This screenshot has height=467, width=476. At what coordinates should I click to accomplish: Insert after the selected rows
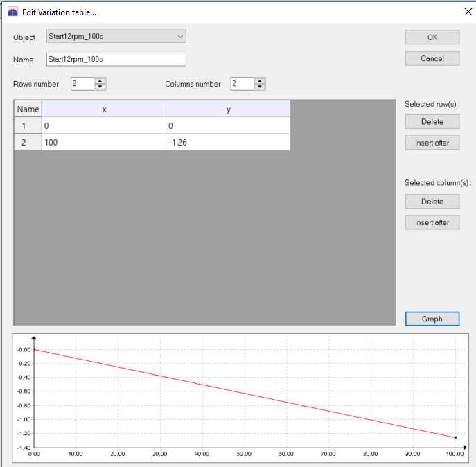pyautogui.click(x=432, y=143)
